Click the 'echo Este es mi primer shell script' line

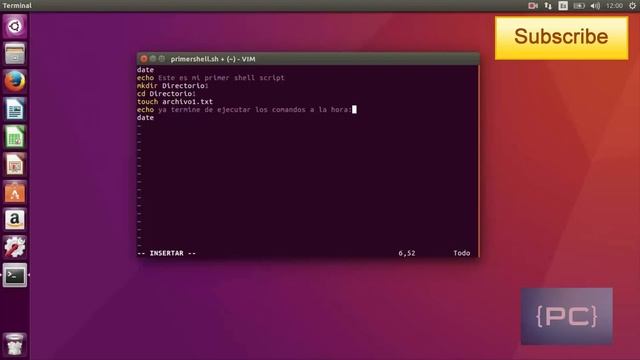[211, 78]
